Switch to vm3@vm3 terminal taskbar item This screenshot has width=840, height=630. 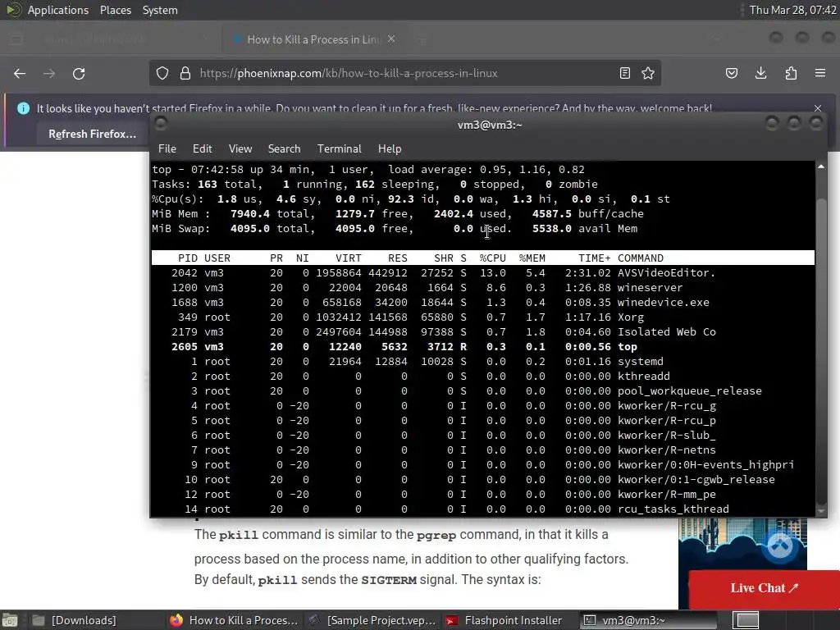point(650,620)
